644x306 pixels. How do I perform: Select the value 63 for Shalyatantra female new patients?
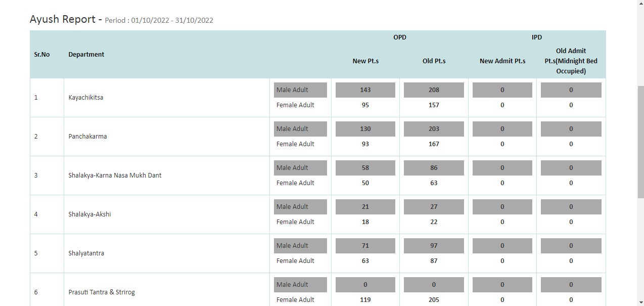pyautogui.click(x=365, y=261)
